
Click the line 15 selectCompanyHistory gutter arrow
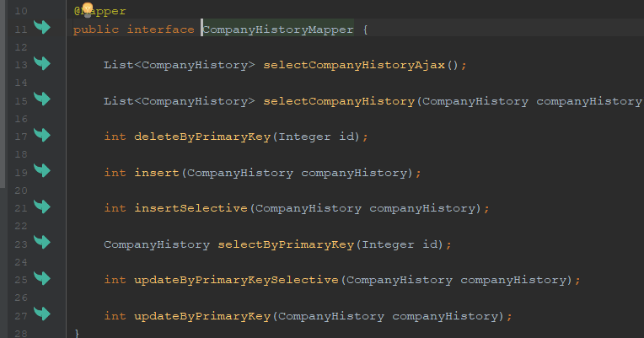42,99
